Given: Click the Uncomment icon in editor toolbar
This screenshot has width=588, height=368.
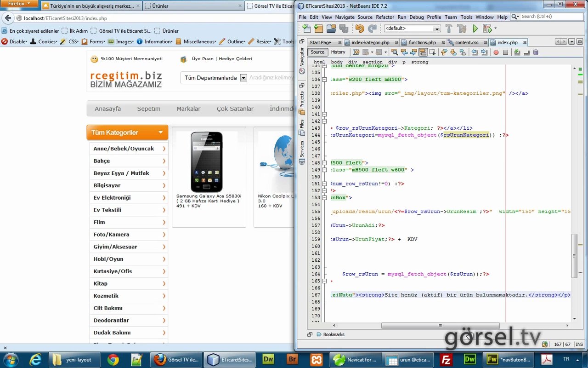Looking at the screenshot, I should click(x=526, y=52).
